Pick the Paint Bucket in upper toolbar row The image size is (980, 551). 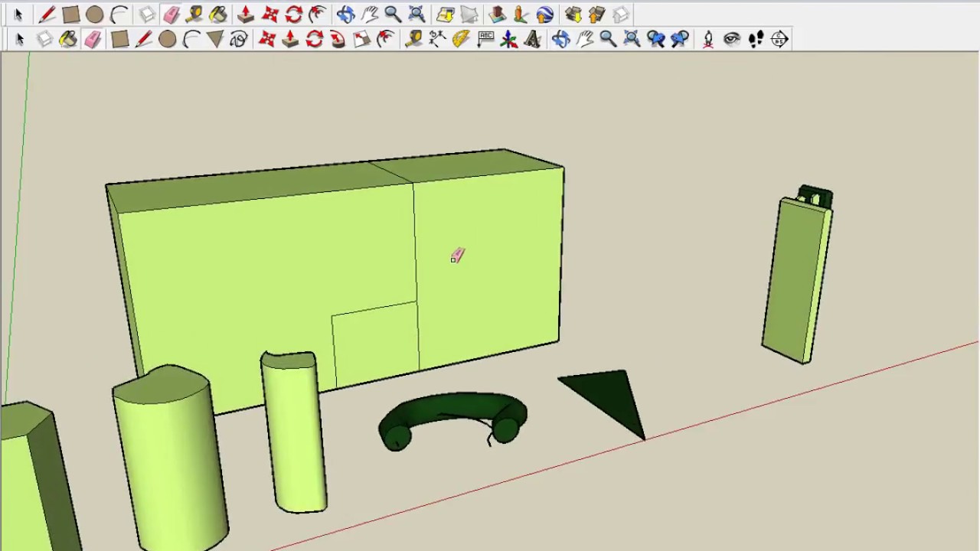[218, 15]
